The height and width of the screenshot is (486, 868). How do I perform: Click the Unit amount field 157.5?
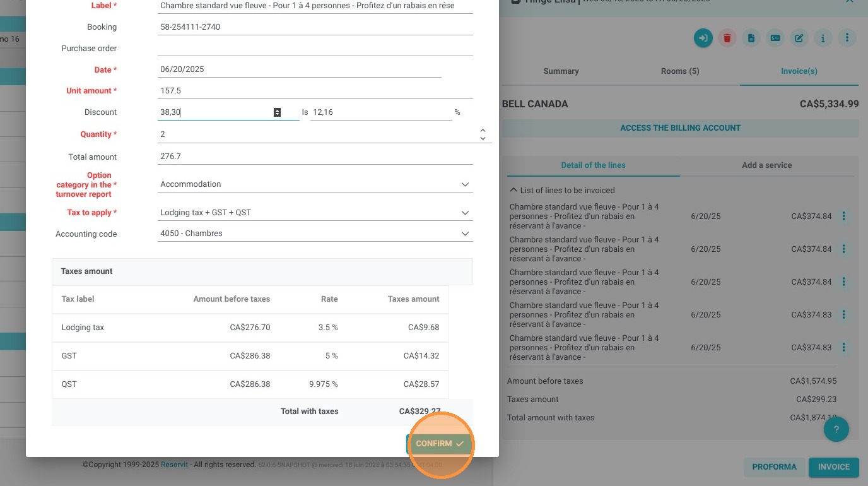click(315, 91)
